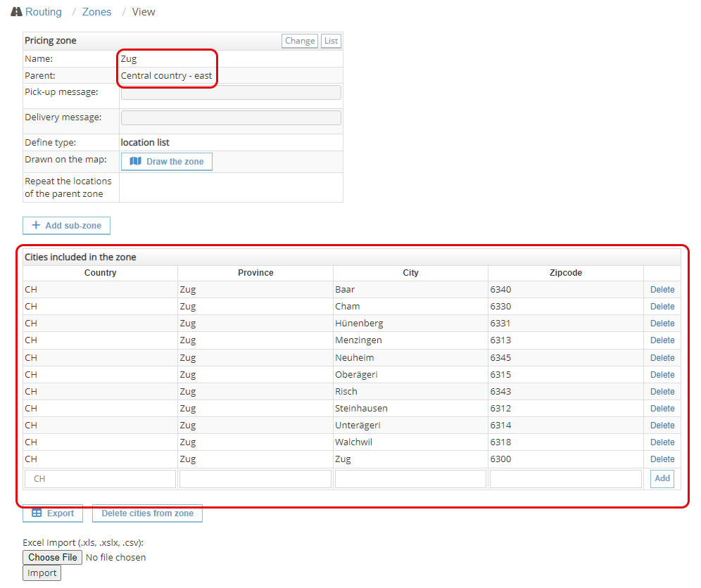Delete the Zug 6300 row
Viewport: 701px width, 588px height.
tap(662, 459)
